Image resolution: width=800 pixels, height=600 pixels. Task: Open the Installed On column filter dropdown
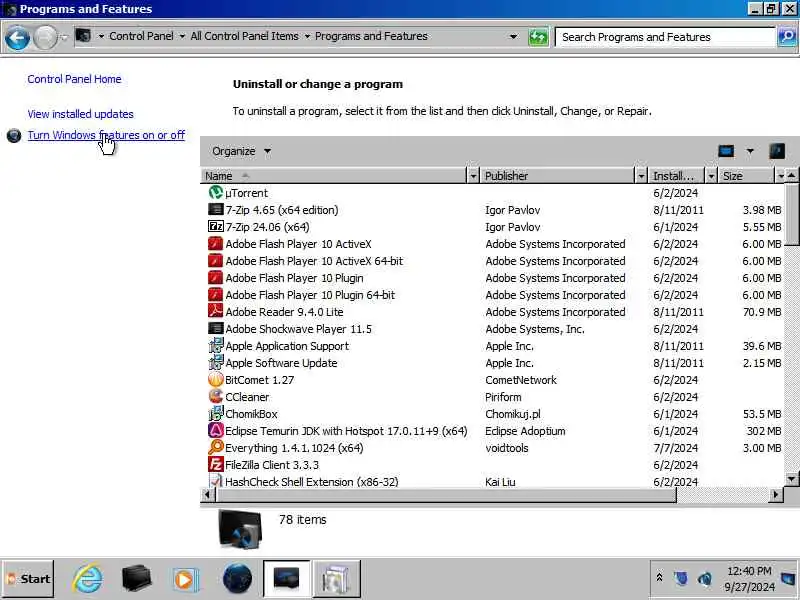coord(711,176)
